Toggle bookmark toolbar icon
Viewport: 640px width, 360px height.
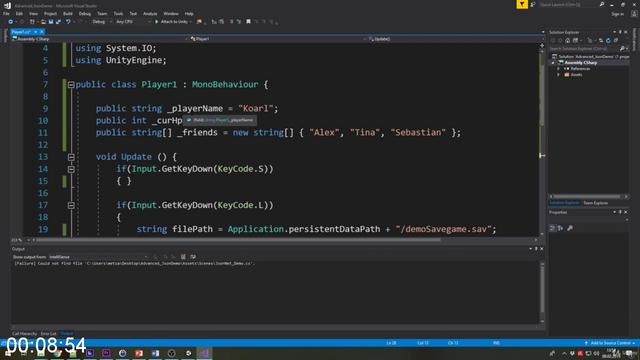point(248,22)
